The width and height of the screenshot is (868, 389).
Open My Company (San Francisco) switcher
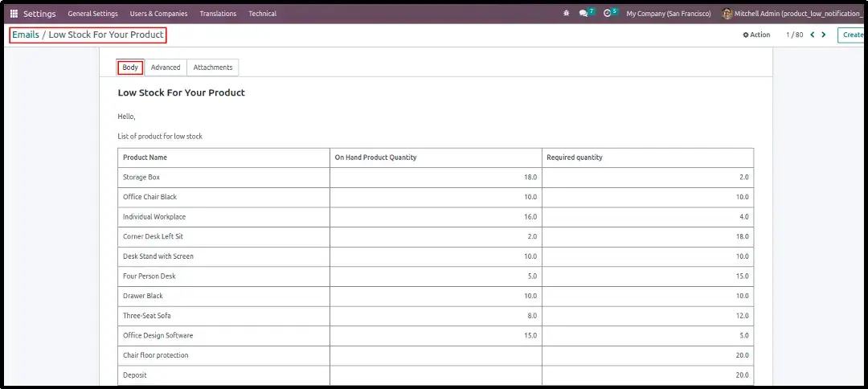[669, 14]
